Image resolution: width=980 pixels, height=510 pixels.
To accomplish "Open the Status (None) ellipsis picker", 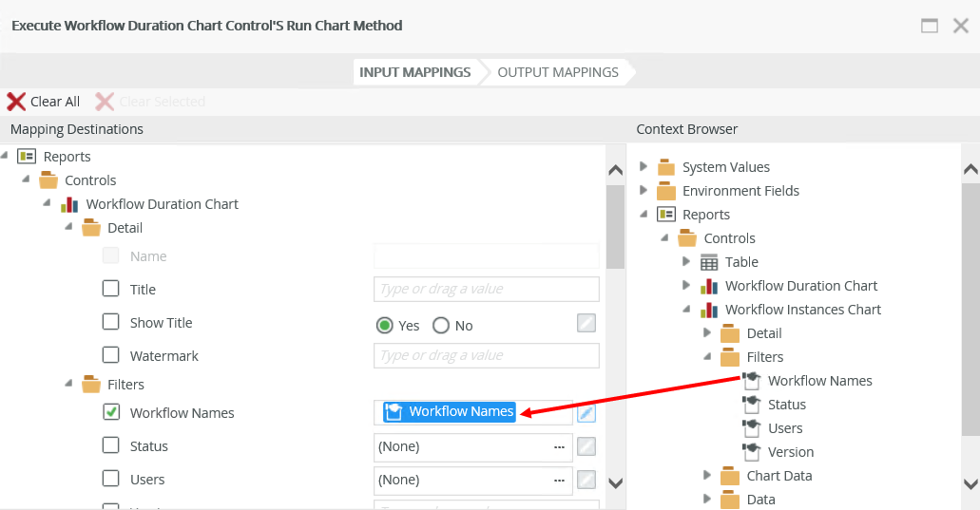I will pos(559,446).
